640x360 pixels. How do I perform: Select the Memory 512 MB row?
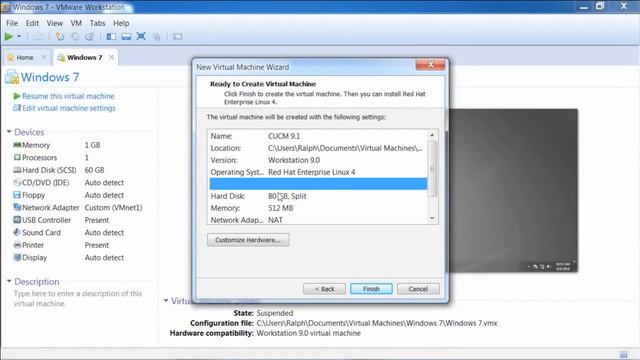click(318, 208)
